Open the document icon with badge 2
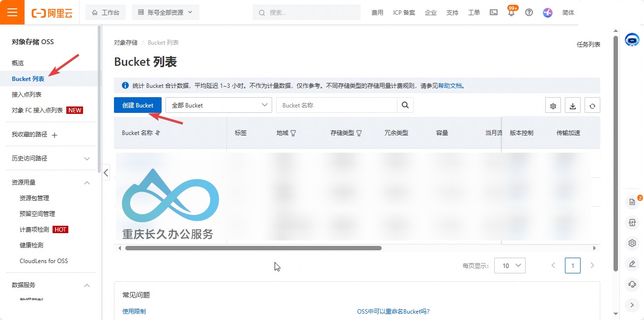644x320 pixels. click(632, 202)
